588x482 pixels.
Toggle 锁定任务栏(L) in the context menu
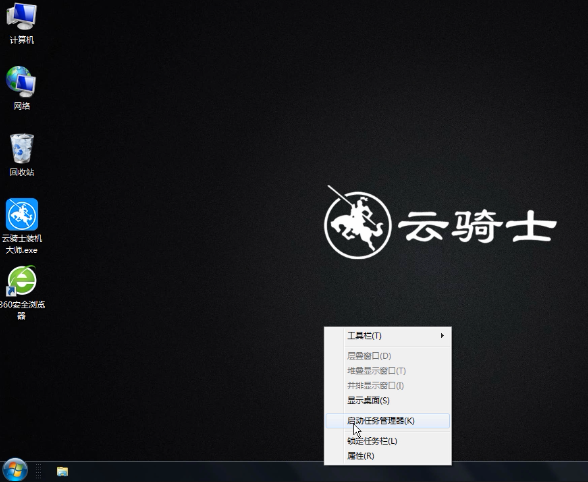(x=388, y=441)
